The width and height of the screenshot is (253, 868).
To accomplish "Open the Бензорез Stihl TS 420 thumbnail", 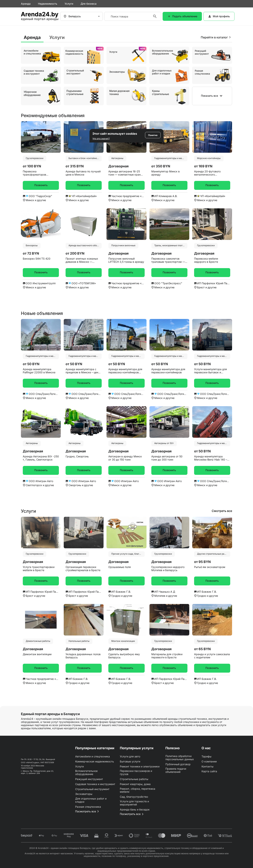I will (41, 224).
